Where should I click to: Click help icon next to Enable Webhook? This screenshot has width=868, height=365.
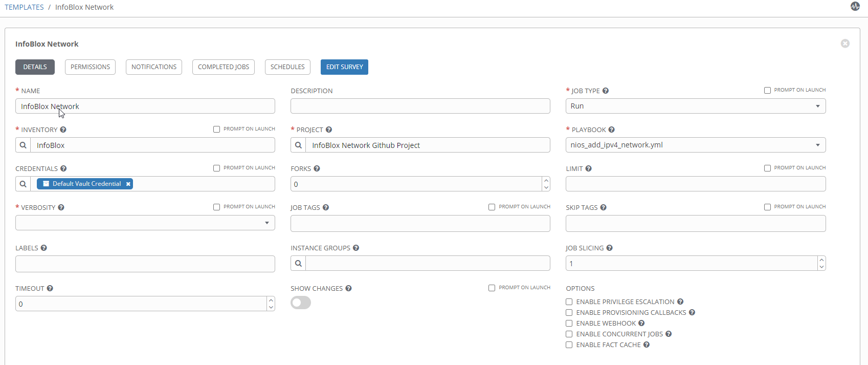pyautogui.click(x=641, y=324)
